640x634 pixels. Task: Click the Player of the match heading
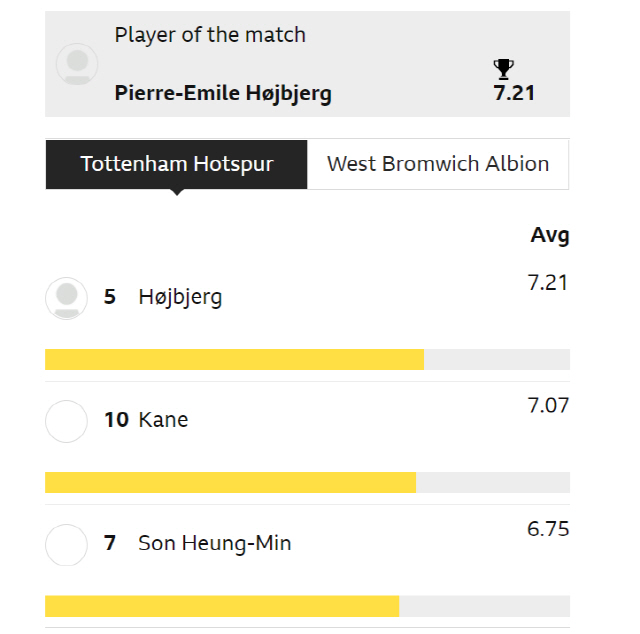[210, 35]
